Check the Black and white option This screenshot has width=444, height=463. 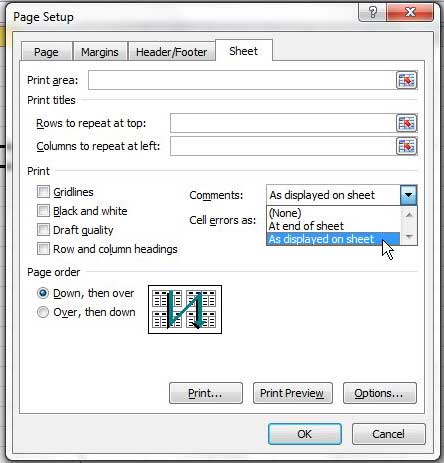tap(43, 211)
